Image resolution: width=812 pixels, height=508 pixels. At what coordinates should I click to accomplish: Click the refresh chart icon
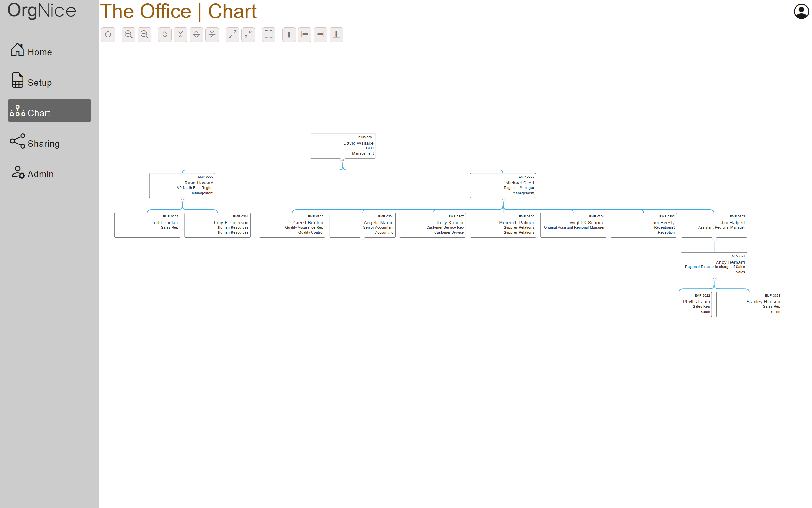(108, 34)
